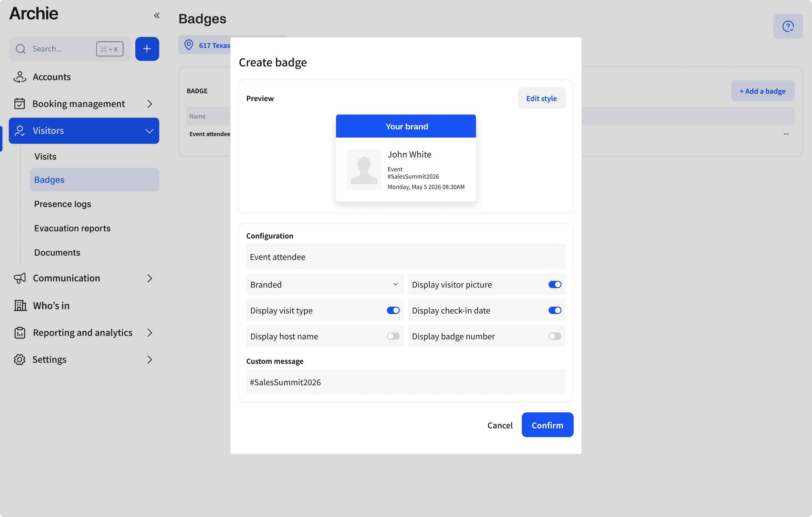This screenshot has height=517, width=812.
Task: Disable the Display visit type toggle
Action: (394, 310)
